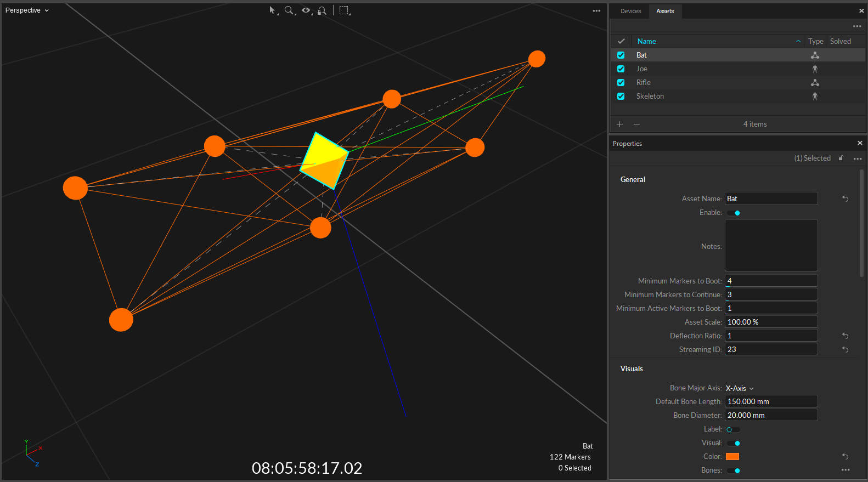Switch to the Devices tab
This screenshot has width=868, height=482.
click(x=630, y=11)
